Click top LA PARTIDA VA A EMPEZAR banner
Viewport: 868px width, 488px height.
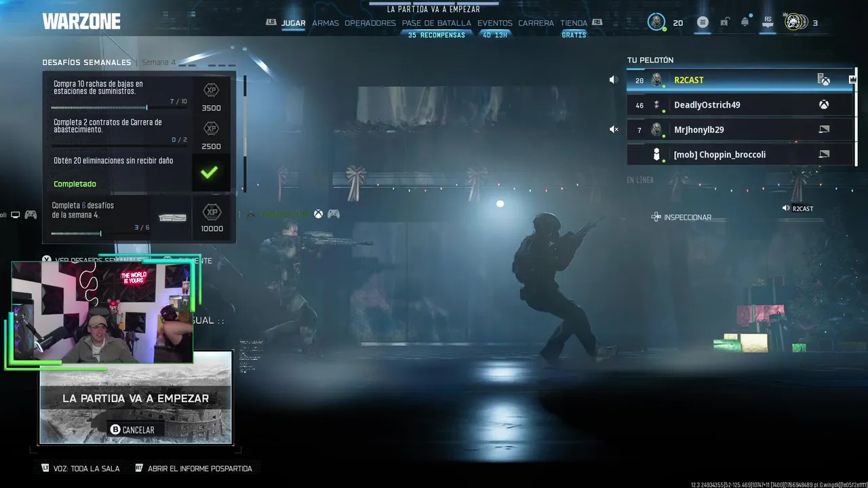tap(433, 9)
